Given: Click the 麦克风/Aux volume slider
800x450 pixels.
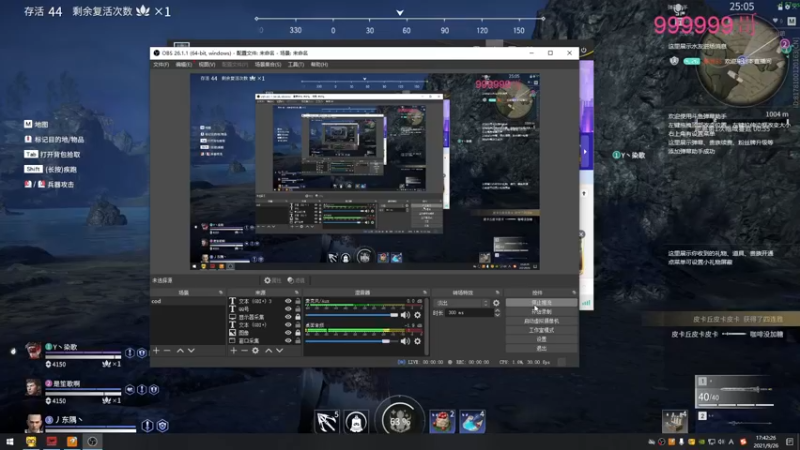Looking at the screenshot, I should (352, 315).
